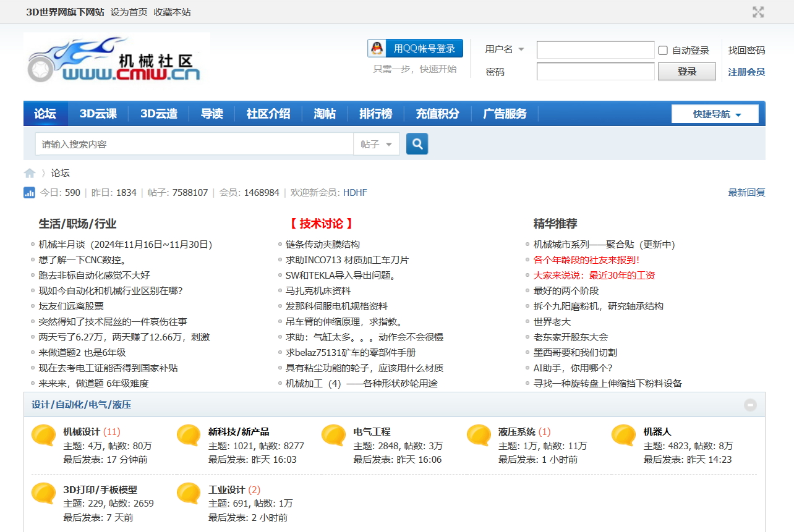Toggle the fullscreen width icon at top right

[758, 12]
